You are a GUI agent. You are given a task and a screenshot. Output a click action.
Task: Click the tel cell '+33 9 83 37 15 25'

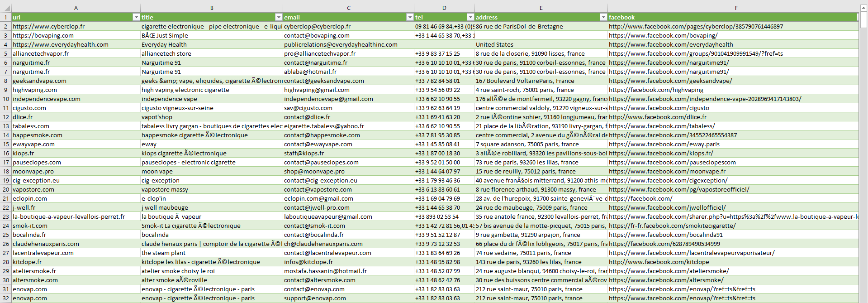(x=444, y=53)
